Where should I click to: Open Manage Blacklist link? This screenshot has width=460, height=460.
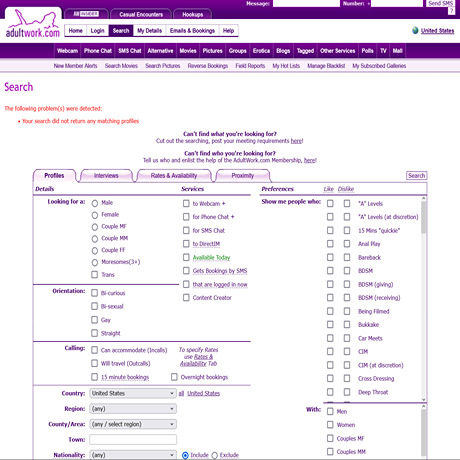326,66
